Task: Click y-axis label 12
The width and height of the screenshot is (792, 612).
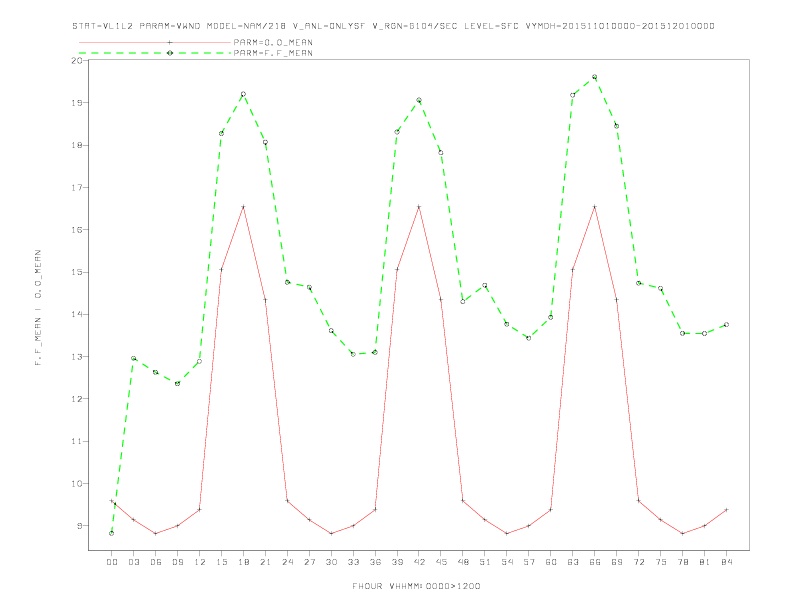Action: pyautogui.click(x=77, y=399)
